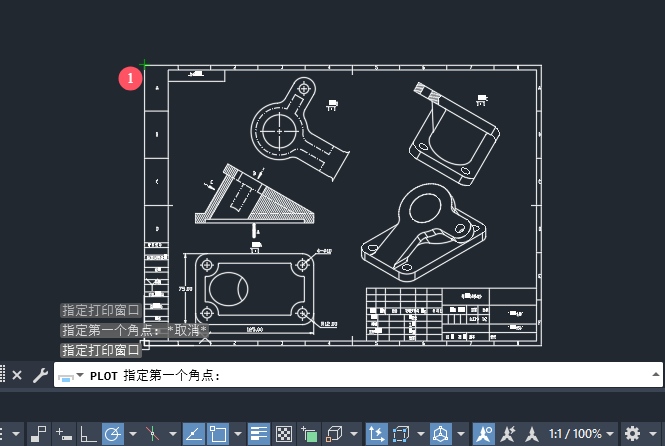Open 3D Object Snap dropdown
Image resolution: width=665 pixels, height=446 pixels.
(x=354, y=434)
